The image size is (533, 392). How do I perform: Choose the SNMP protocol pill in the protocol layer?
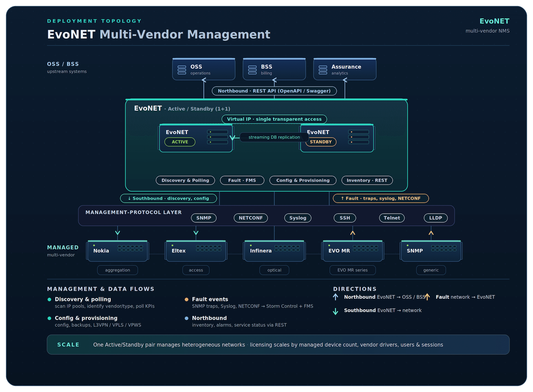point(204,218)
